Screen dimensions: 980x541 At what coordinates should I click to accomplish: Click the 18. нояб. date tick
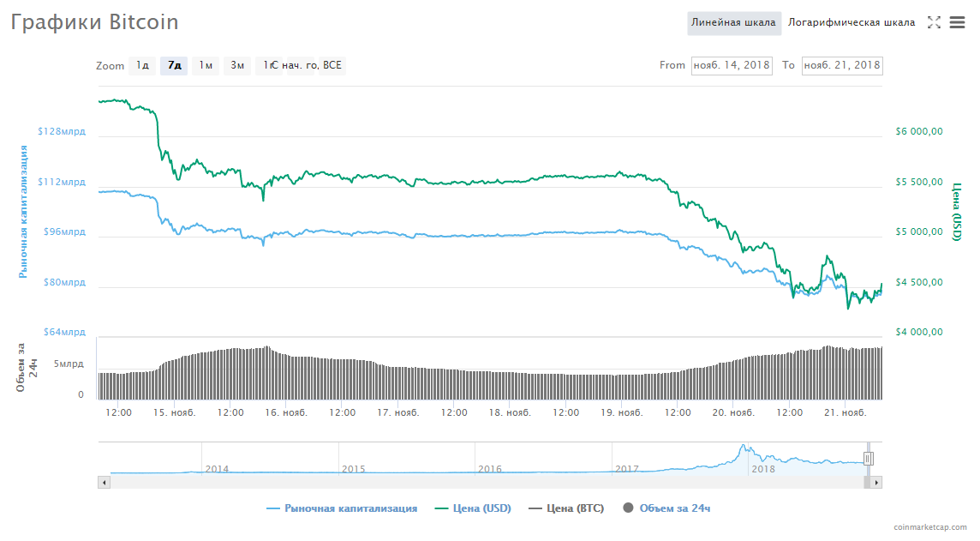pyautogui.click(x=510, y=412)
